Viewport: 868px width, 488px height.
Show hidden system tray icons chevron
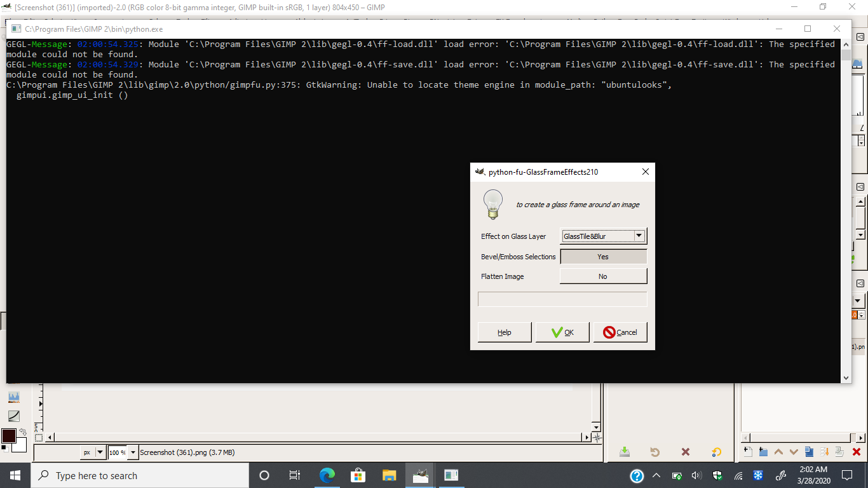656,475
